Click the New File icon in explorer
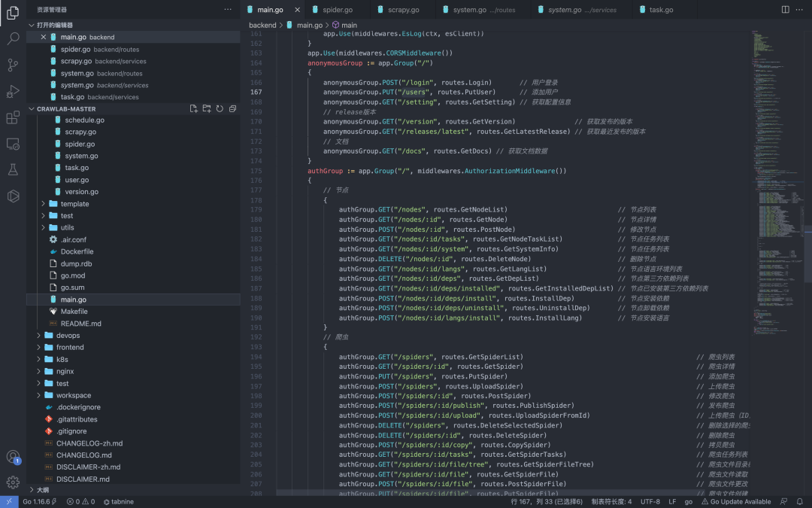The image size is (812, 508). pyautogui.click(x=193, y=109)
